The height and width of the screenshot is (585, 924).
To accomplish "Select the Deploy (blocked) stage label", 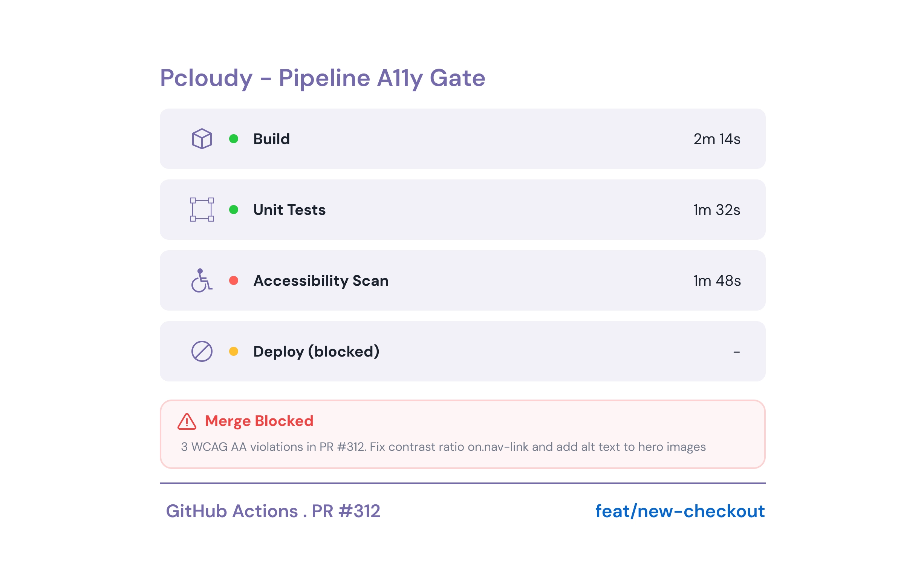I will coord(316,352).
